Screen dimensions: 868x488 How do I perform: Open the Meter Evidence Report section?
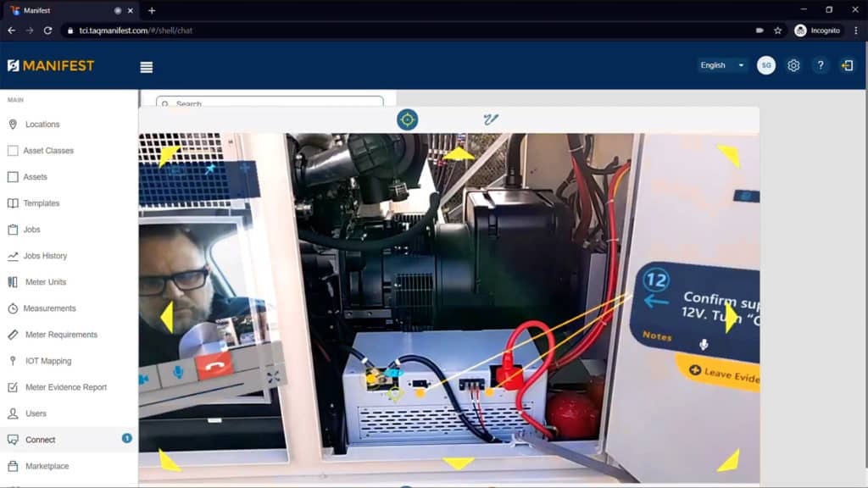tap(12, 386)
